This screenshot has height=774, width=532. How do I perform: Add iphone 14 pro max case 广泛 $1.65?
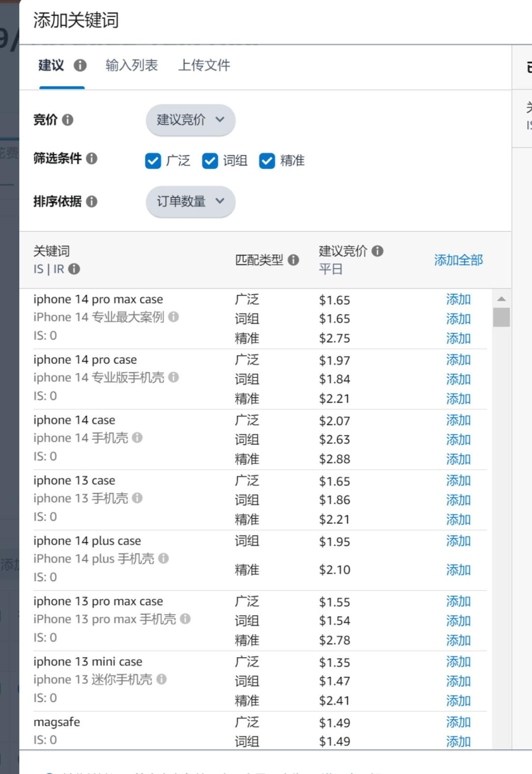pyautogui.click(x=458, y=299)
